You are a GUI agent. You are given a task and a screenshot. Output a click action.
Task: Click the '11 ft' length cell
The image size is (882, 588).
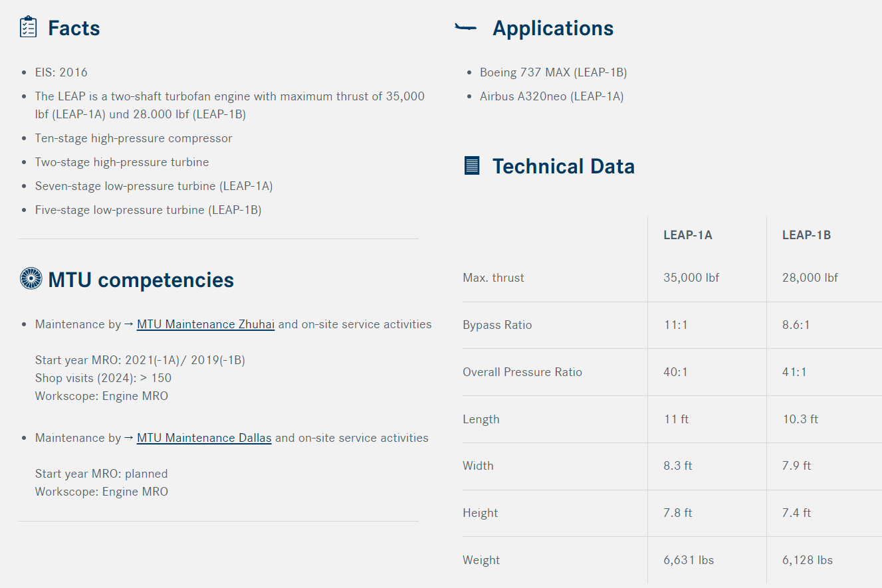click(x=676, y=419)
